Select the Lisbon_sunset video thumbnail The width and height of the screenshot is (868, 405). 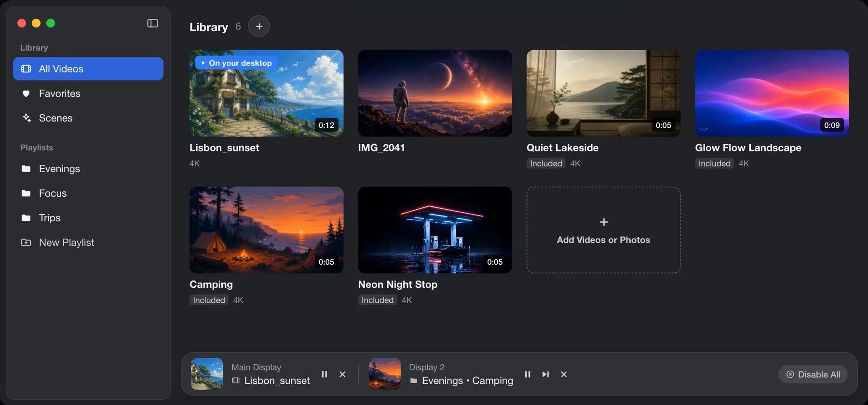click(267, 94)
